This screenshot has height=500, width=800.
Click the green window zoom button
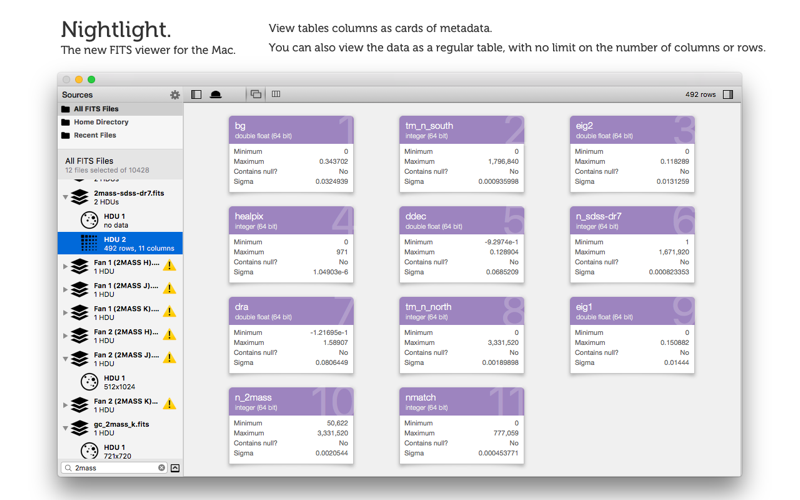(91, 80)
